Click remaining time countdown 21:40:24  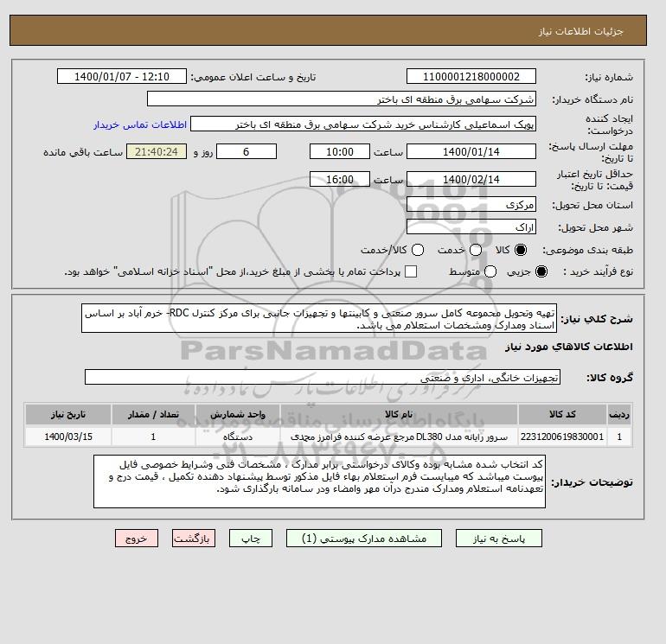point(157,151)
